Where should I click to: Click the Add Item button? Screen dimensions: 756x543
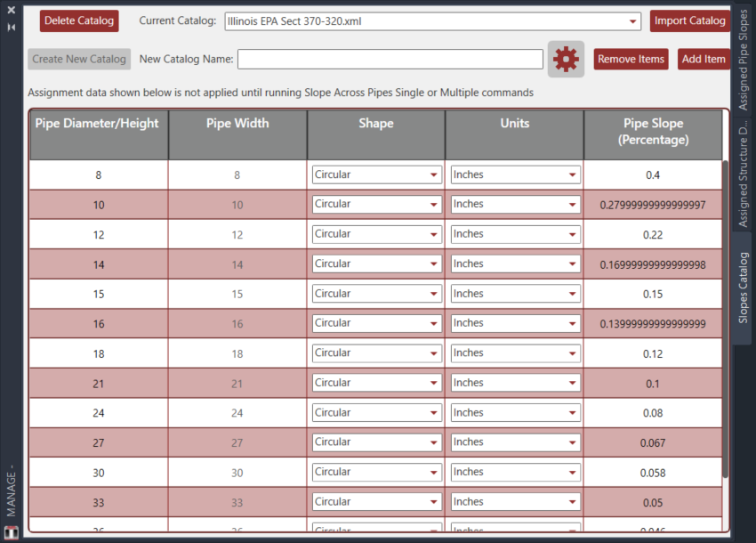click(x=704, y=59)
